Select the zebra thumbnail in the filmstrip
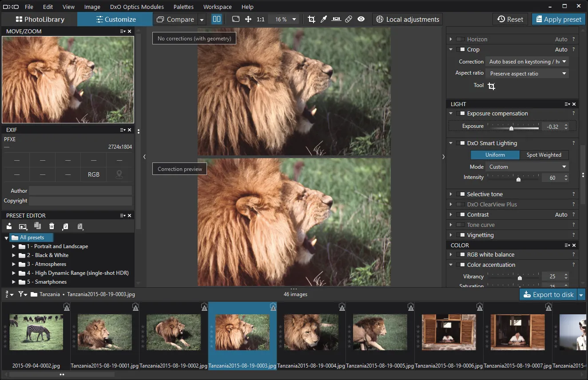588x380 pixels. point(36,332)
